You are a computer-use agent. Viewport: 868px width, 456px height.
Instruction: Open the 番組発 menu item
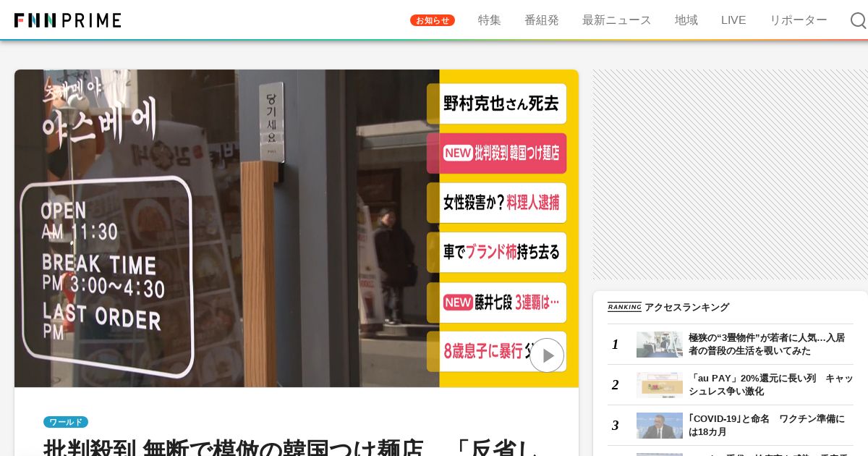[542, 20]
